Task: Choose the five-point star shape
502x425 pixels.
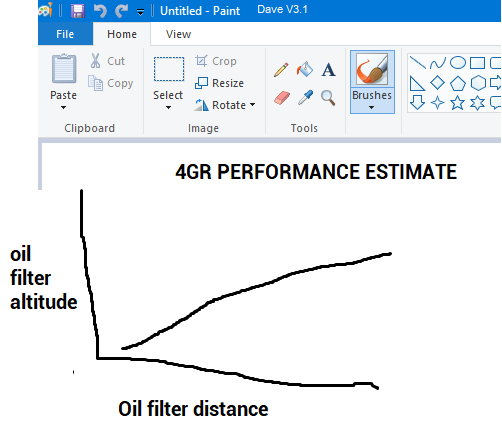Action: 457,103
